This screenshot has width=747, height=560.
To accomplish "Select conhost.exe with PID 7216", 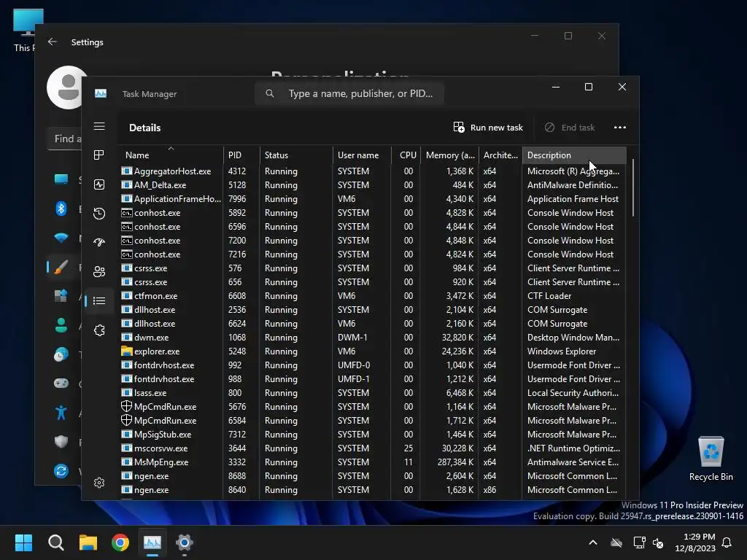I will 373,254.
